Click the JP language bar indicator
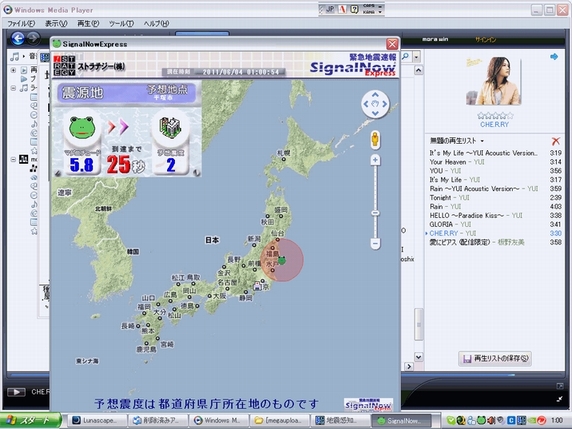Screen dimensions: 572x429 click(329, 9)
